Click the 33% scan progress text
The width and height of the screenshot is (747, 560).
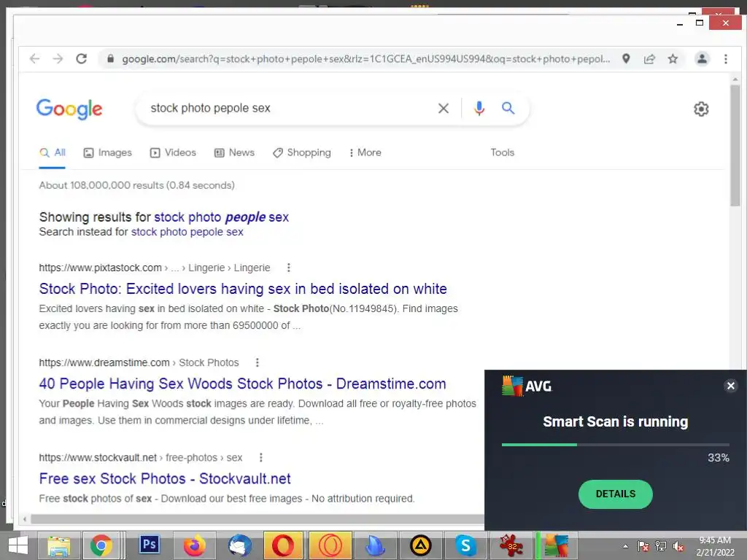point(718,458)
